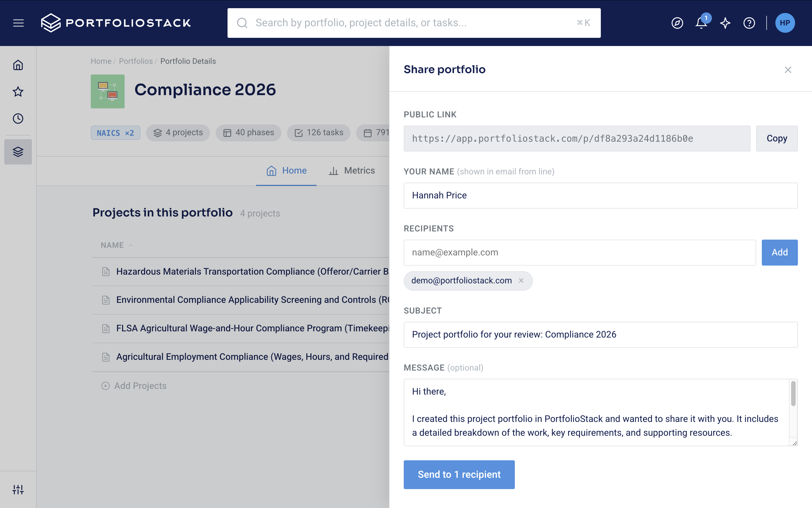The width and height of the screenshot is (812, 508).
Task: Remove demo@portfoliostack.com recipient chip
Action: point(521,281)
